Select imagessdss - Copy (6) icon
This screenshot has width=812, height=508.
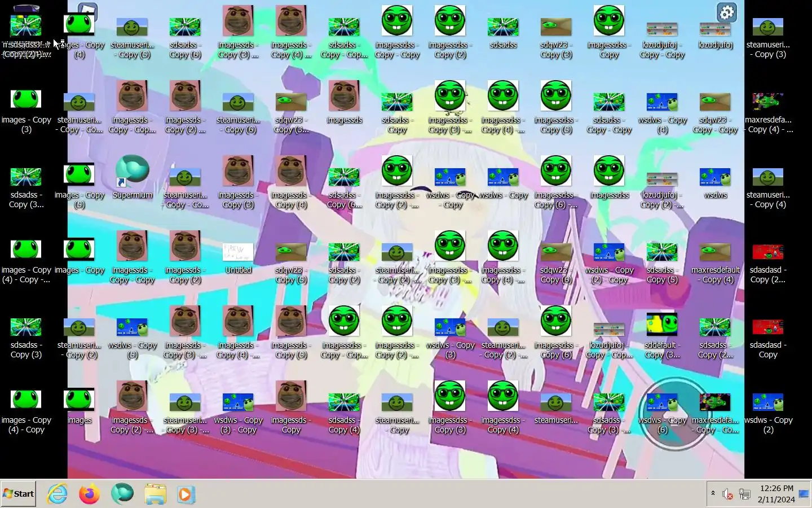click(557, 332)
